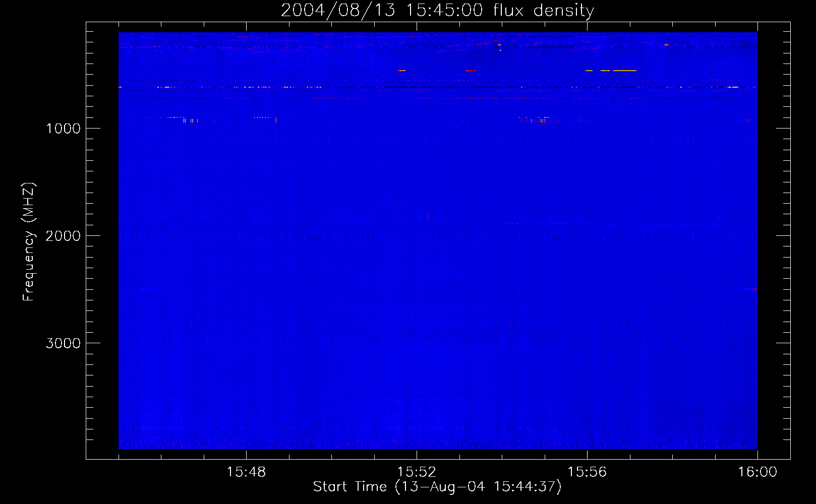Click the "Frequency (MHZ)" axis label

[29, 242]
